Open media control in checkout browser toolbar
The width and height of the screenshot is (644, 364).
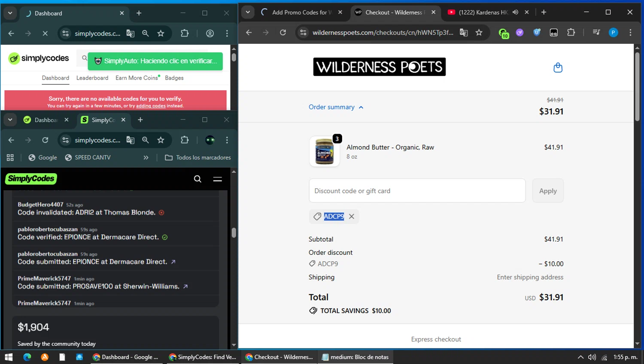pyautogui.click(x=596, y=33)
